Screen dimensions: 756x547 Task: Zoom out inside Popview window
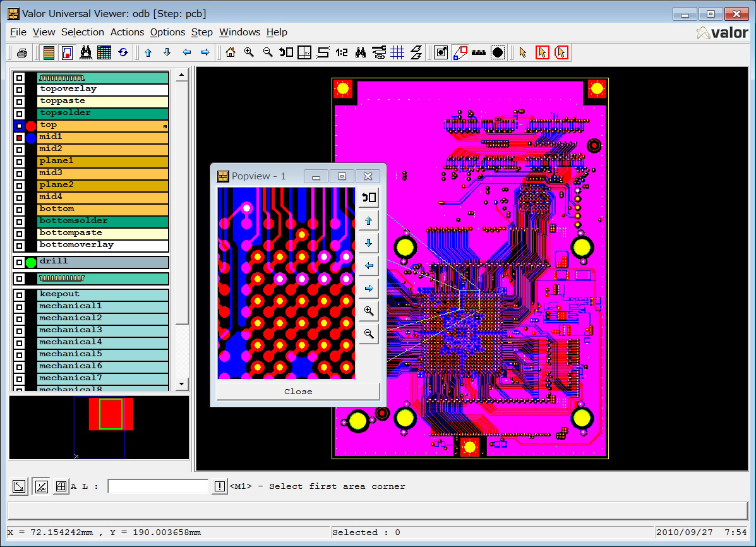369,334
